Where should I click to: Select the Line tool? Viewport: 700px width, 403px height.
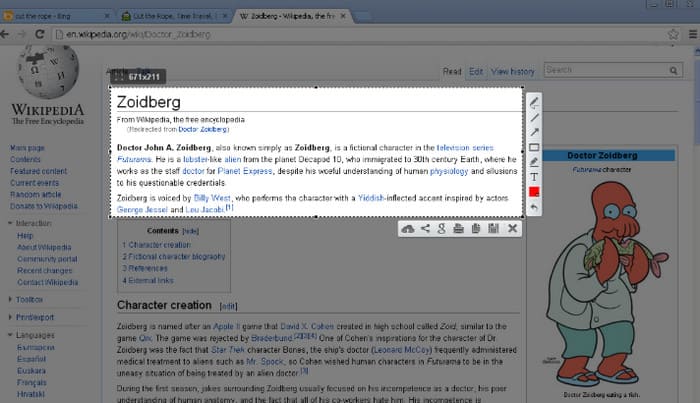(x=534, y=117)
